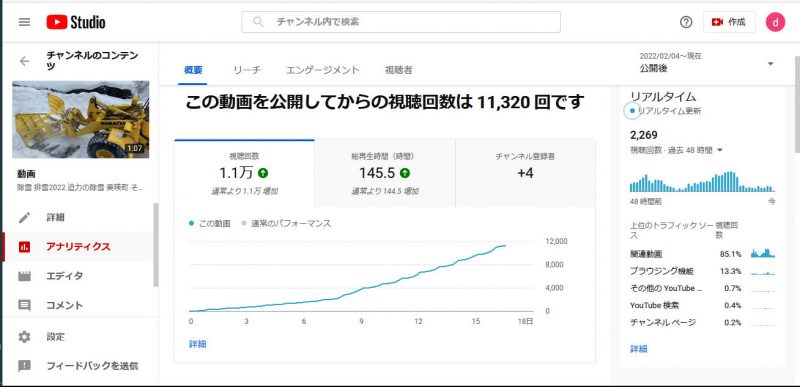800x387 pixels.
Task: Expand the 公開後 date range dropdown
Action: click(707, 63)
